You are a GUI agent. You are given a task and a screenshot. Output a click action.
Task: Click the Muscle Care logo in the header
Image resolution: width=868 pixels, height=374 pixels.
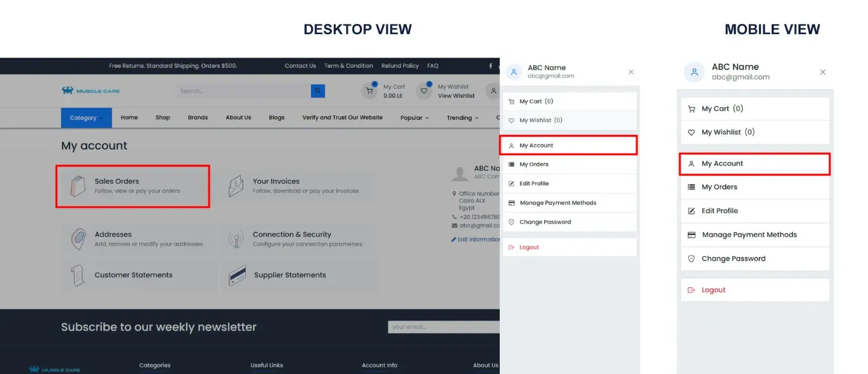click(x=91, y=90)
